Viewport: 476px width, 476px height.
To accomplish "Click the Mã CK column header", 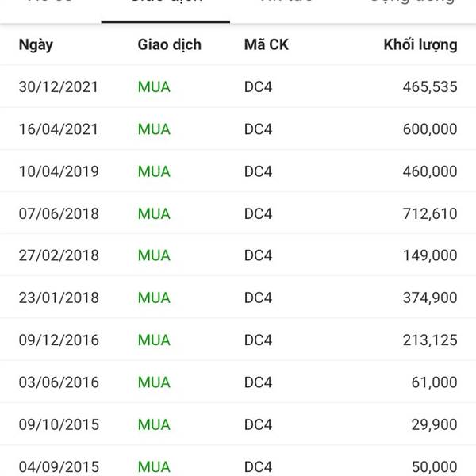I will coord(267,44).
